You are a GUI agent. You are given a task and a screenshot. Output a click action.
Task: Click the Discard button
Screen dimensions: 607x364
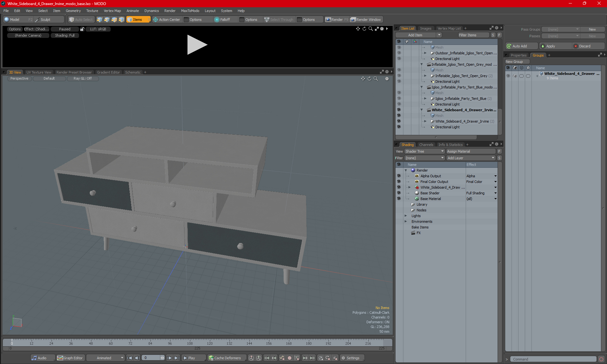pyautogui.click(x=588, y=46)
